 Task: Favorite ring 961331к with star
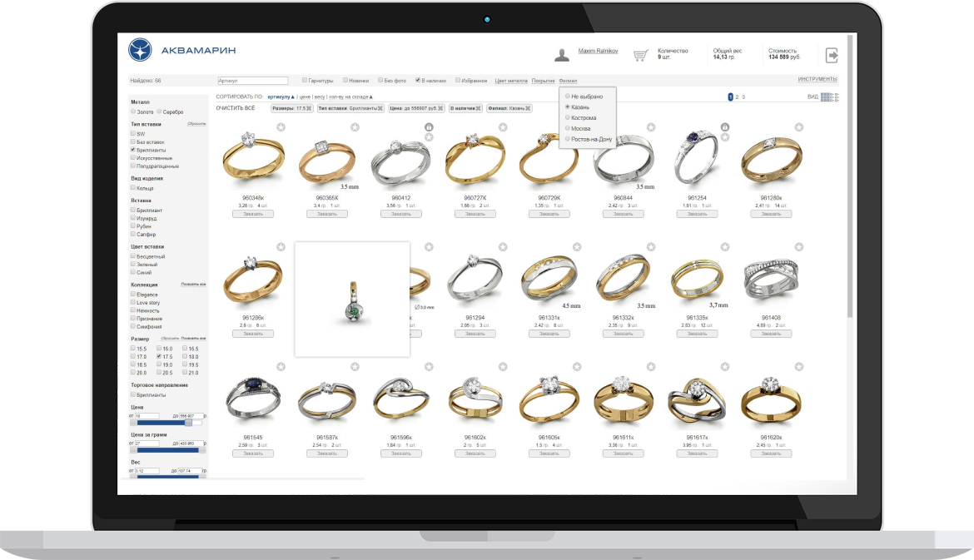[577, 247]
